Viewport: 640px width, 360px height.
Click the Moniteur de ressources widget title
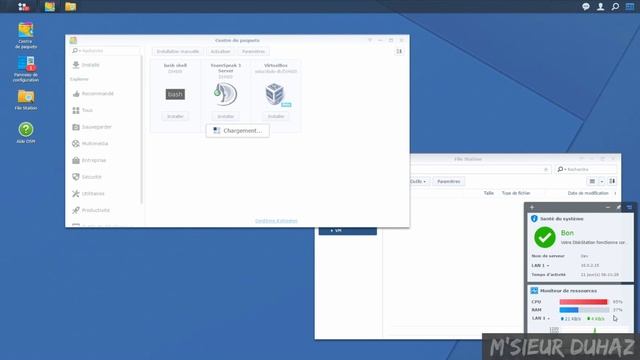pyautogui.click(x=568, y=291)
